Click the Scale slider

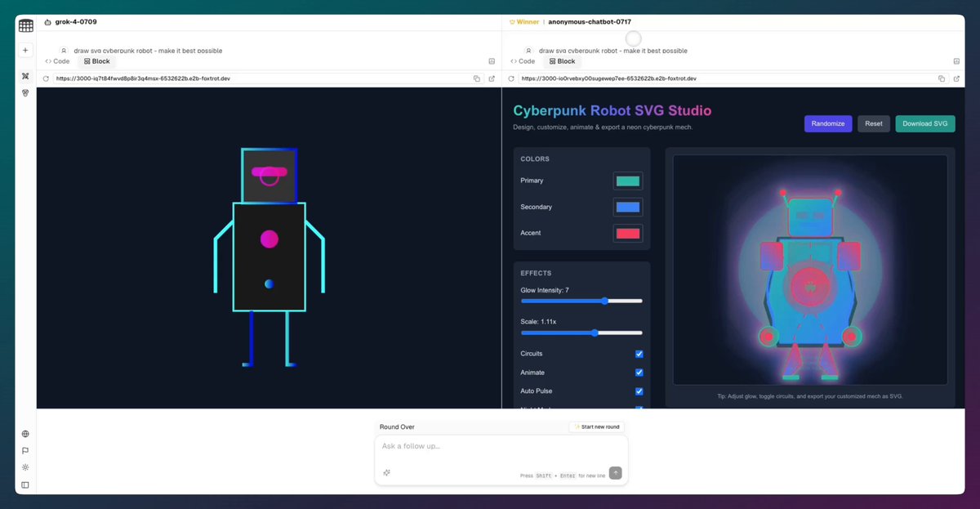click(x=581, y=333)
